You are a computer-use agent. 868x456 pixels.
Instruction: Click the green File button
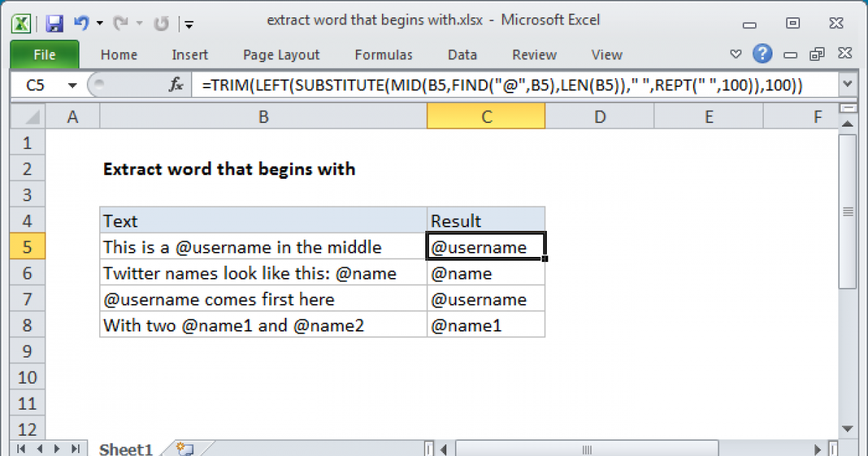coord(44,55)
